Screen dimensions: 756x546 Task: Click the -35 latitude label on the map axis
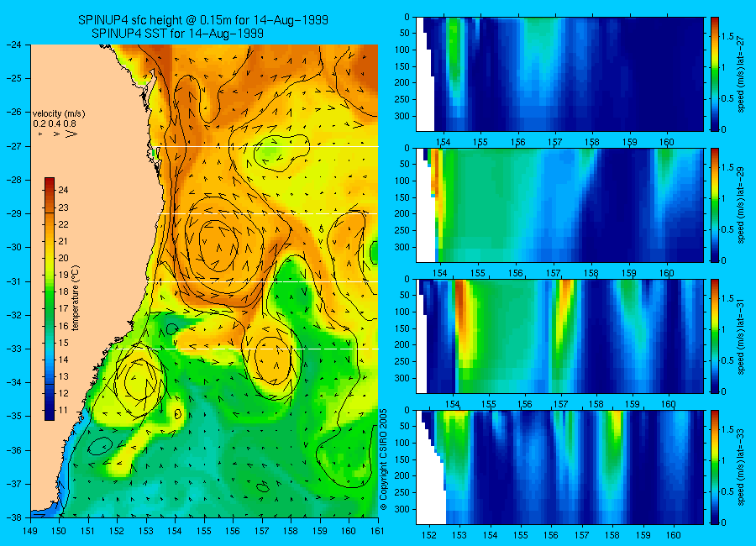pos(14,416)
